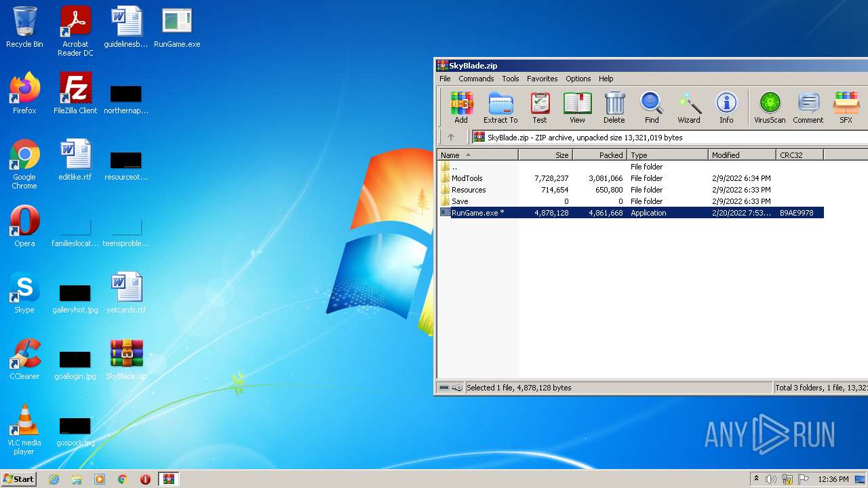Open the Options menu
The image size is (868, 488).
pyautogui.click(x=578, y=79)
